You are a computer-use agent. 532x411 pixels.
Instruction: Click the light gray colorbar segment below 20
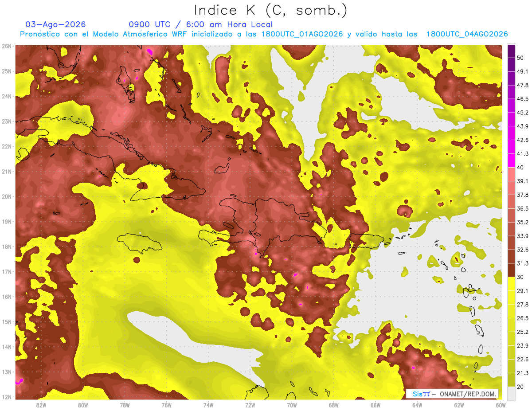(511, 393)
